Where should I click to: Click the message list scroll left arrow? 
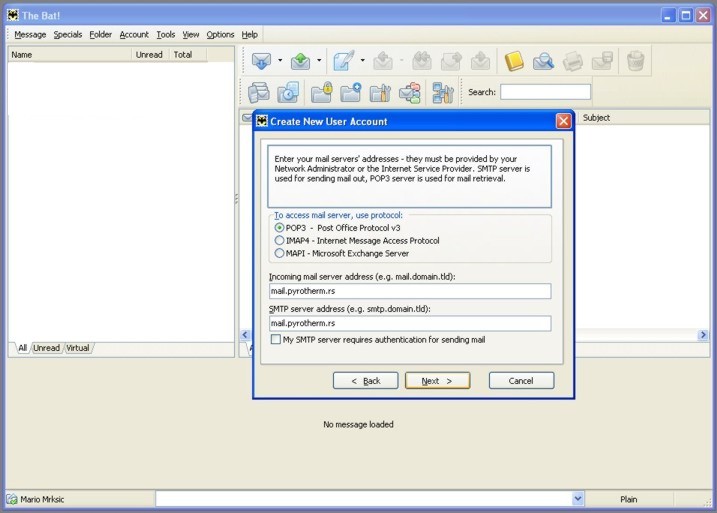245,335
